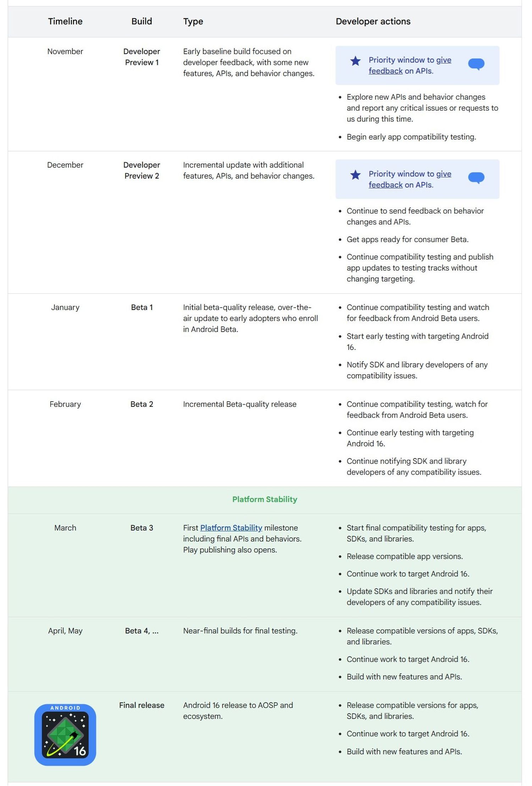The image size is (532, 786).
Task: Click the chat bubble icon in Developer Preview 1 row
Action: tap(476, 64)
